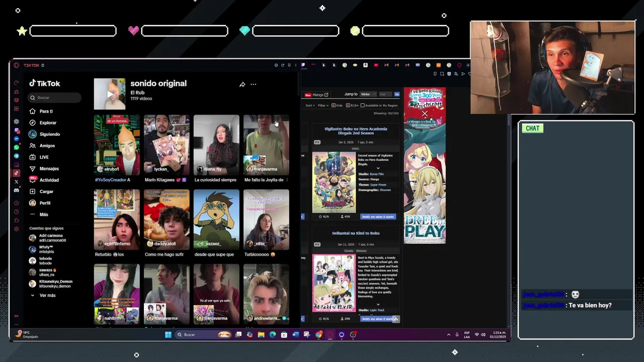Close the Witchcraft ad banner
The height and width of the screenshot is (362, 644).
425,114
